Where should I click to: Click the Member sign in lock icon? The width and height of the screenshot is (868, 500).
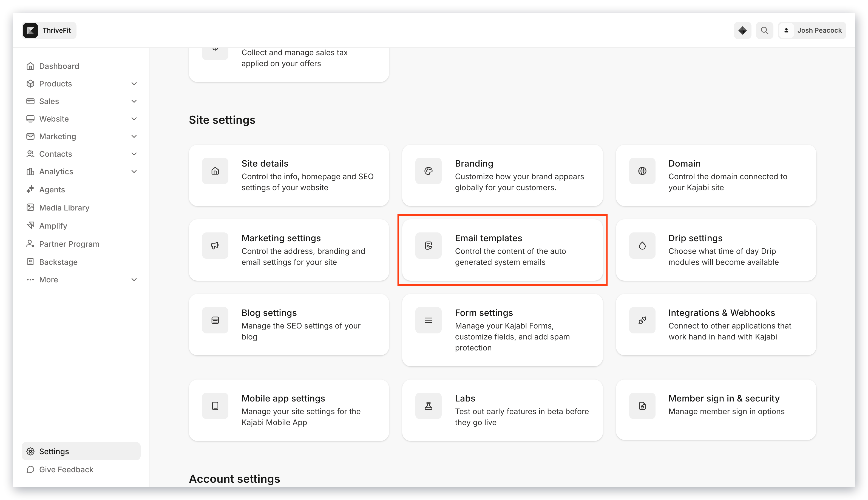tap(642, 406)
